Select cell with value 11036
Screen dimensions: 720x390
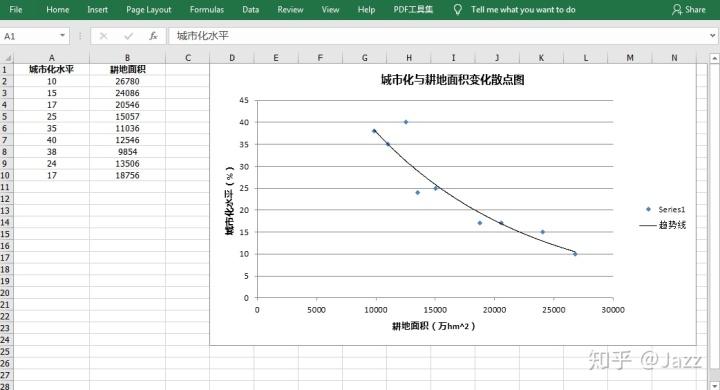point(127,129)
